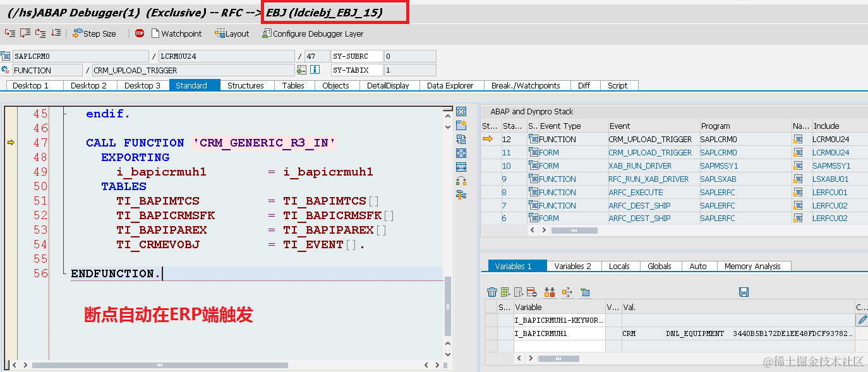Click the Full Screen tool icon beside editor
The height and width of the screenshot is (372, 868).
point(461,153)
